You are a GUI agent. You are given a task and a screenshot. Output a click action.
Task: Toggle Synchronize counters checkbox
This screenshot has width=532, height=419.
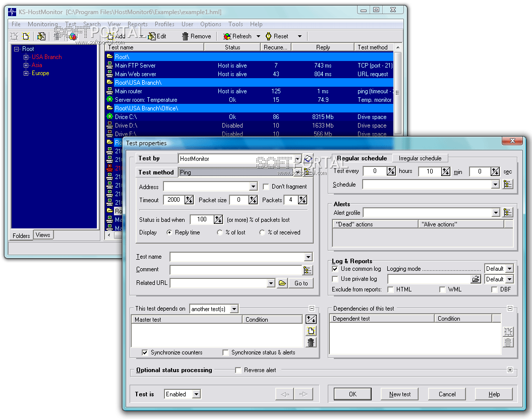145,352
